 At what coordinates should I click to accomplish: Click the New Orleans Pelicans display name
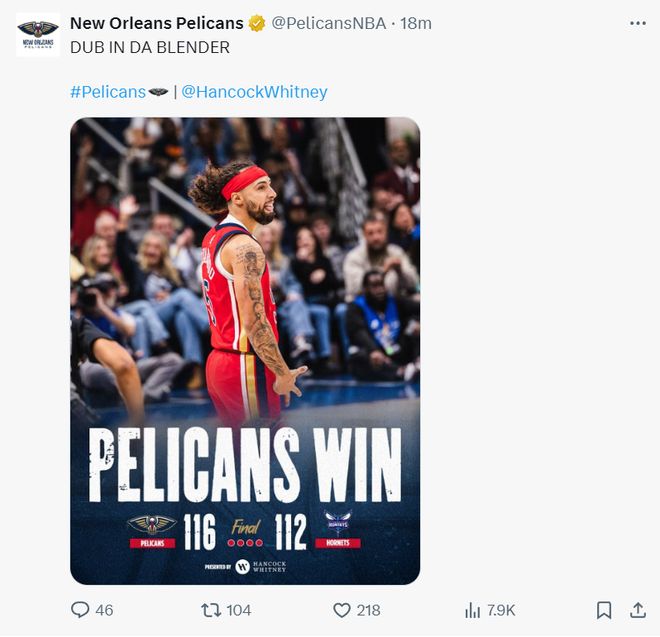[157, 23]
